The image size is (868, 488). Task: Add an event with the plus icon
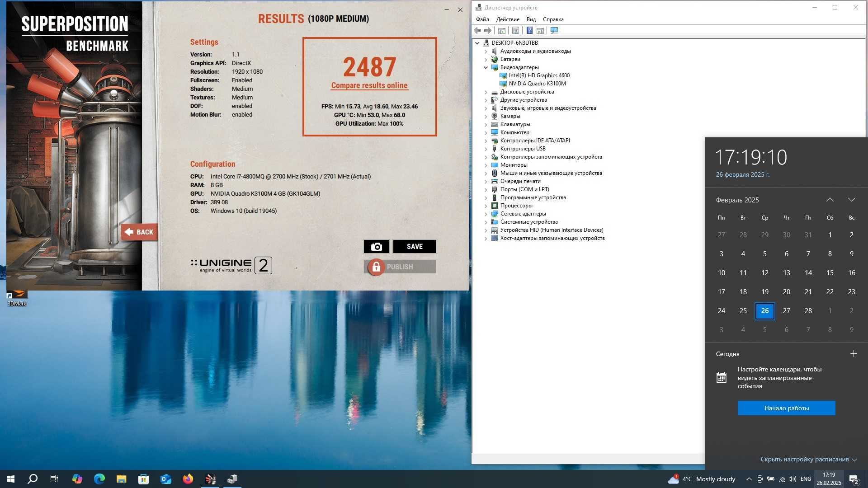click(x=854, y=354)
